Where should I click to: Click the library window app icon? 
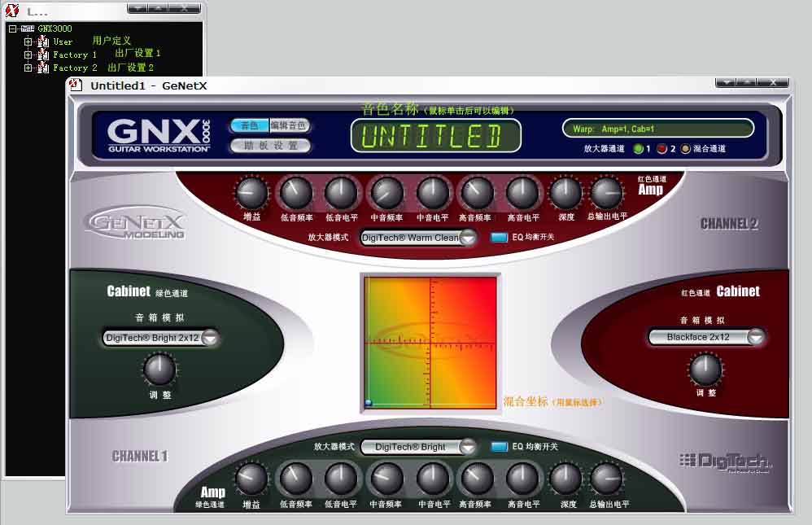tap(12, 10)
